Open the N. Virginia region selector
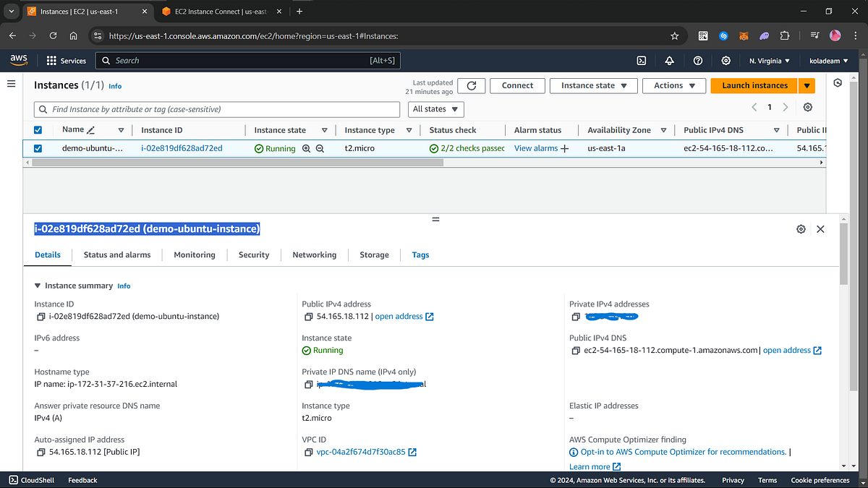This screenshot has height=488, width=868. (769, 61)
